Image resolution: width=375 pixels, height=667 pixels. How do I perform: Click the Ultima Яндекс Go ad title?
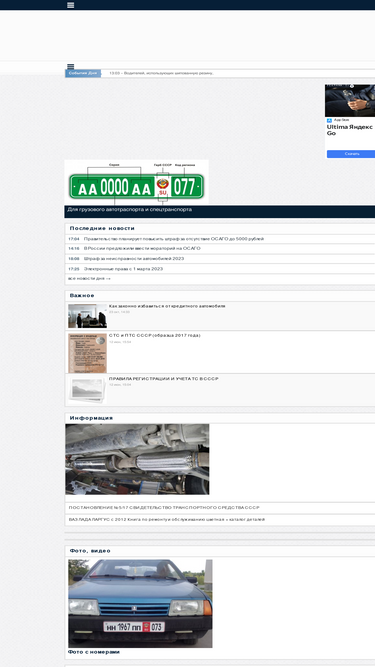coord(350,130)
